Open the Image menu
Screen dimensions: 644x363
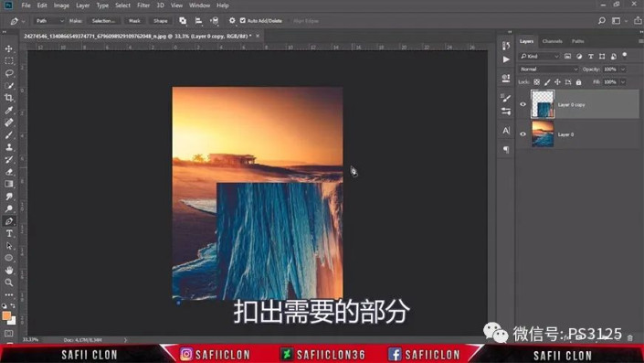tap(61, 5)
